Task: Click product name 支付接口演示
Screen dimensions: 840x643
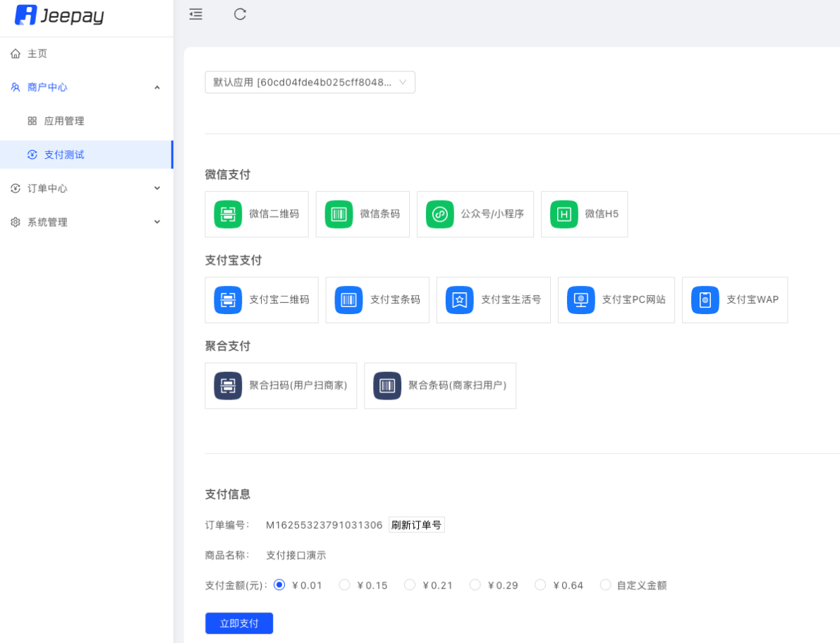Action: pyautogui.click(x=296, y=555)
